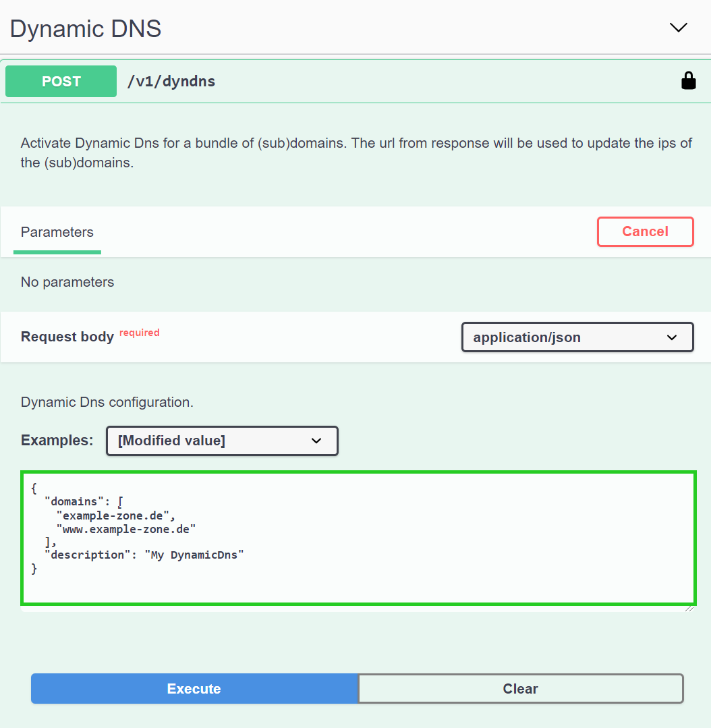Click the green POST method badge
The width and height of the screenshot is (711, 728).
coord(61,82)
